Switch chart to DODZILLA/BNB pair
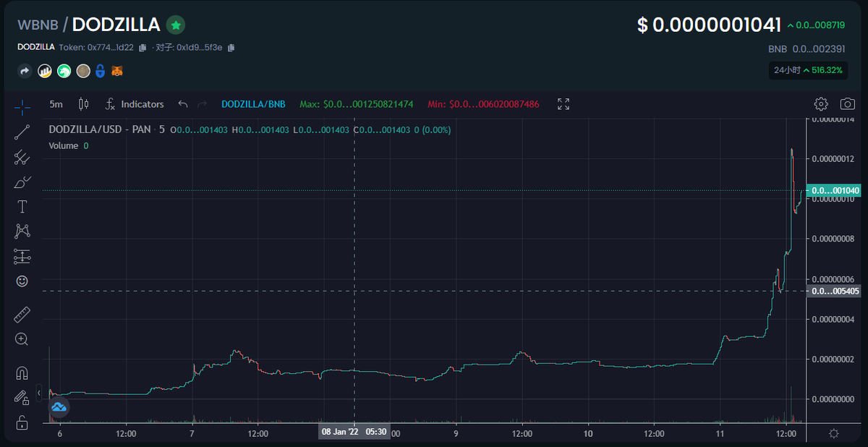Screen dimensions: 868x447 253,104
